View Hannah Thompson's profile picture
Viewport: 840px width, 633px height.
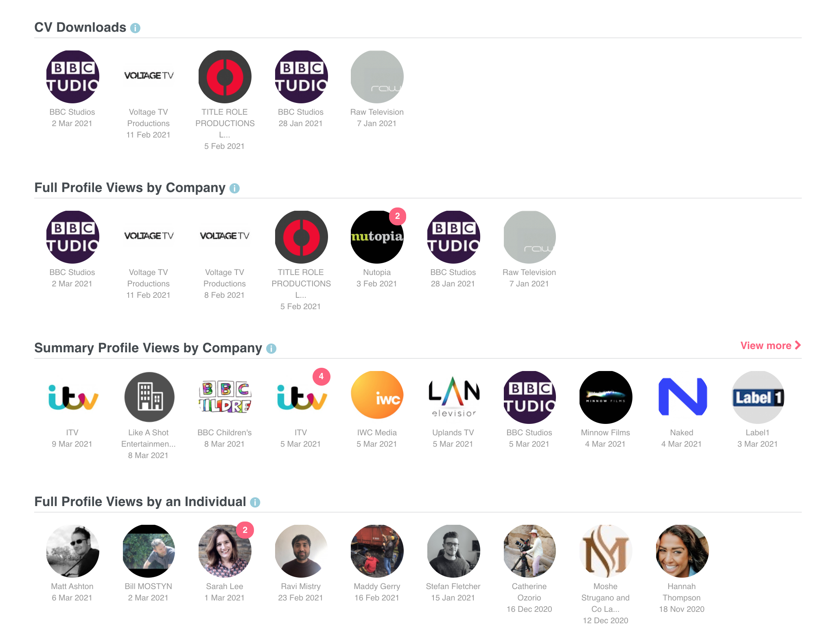[x=682, y=551]
